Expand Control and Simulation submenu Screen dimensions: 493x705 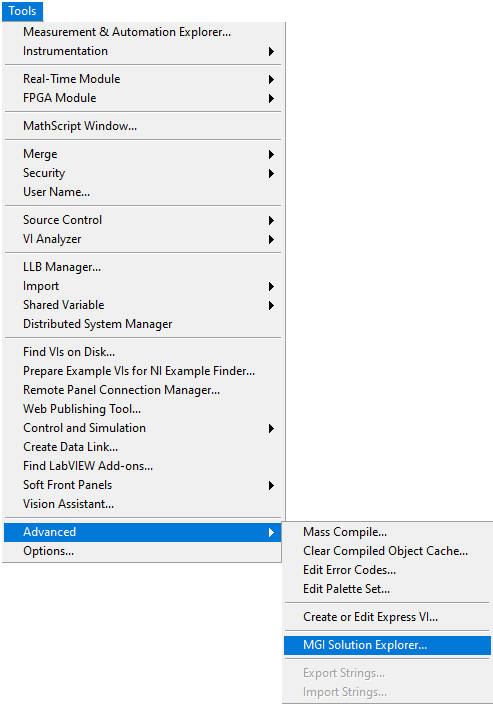(x=142, y=428)
